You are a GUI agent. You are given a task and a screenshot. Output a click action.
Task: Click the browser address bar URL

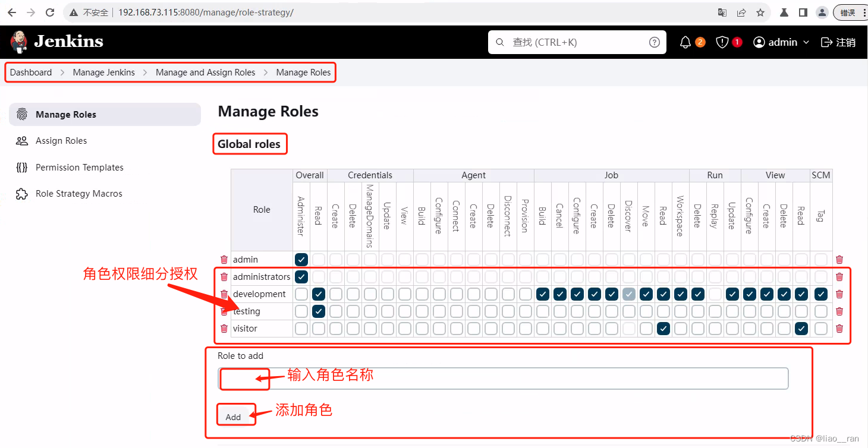click(x=206, y=12)
